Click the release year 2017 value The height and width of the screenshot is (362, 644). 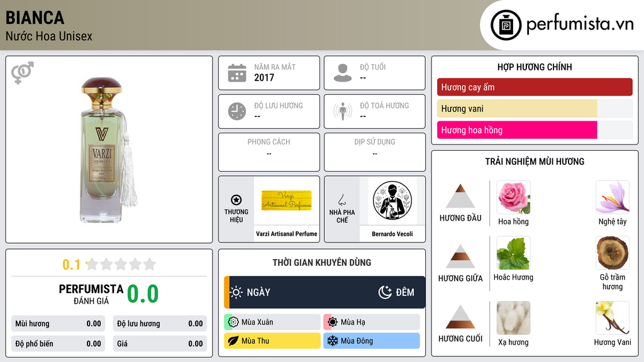click(264, 77)
